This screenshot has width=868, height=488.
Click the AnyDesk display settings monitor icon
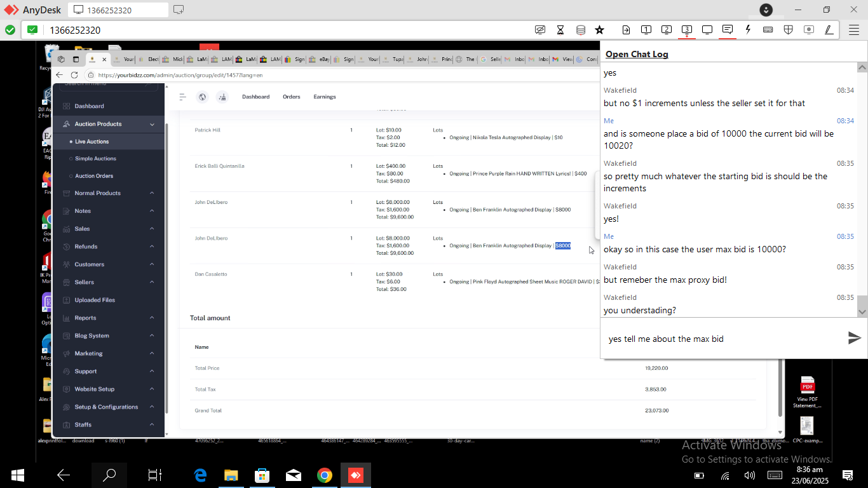click(x=707, y=30)
